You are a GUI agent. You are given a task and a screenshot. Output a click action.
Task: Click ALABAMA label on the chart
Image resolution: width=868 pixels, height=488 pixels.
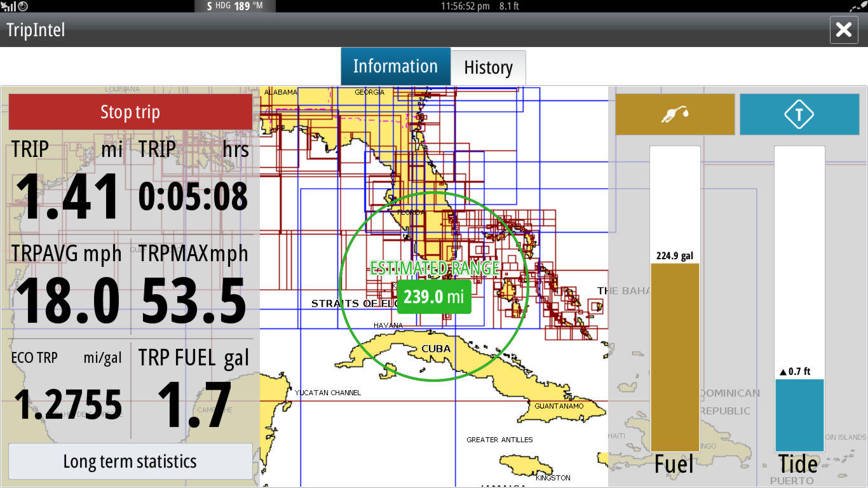tap(281, 92)
